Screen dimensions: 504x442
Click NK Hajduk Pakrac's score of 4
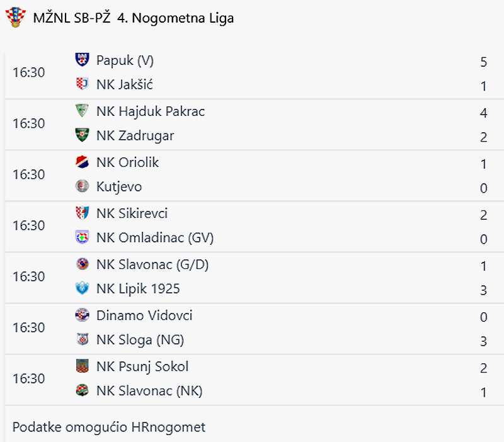pyautogui.click(x=483, y=113)
